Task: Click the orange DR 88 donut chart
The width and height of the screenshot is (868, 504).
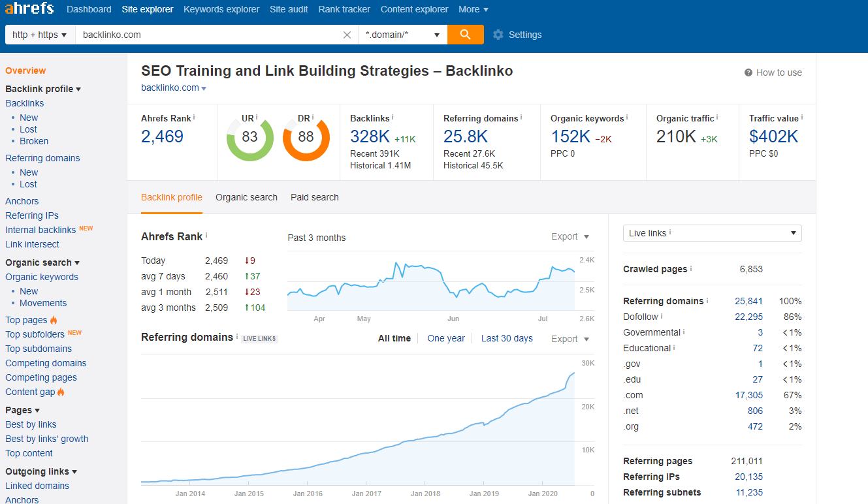Action: (306, 137)
